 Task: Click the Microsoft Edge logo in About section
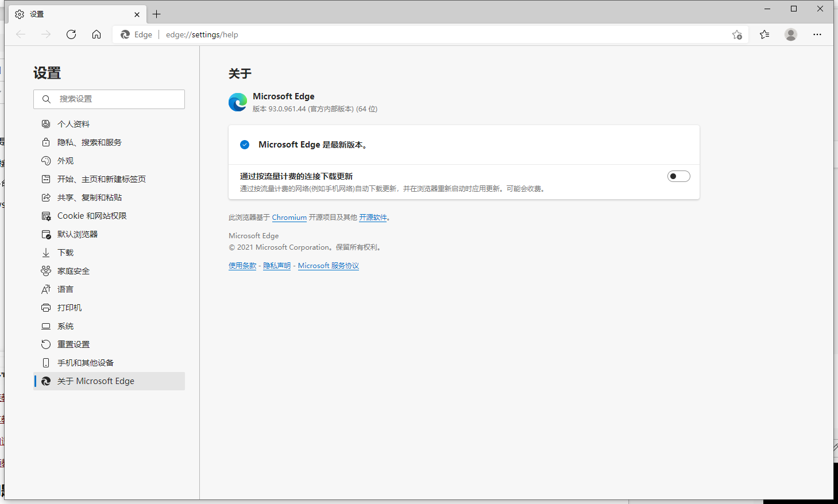coord(238,102)
